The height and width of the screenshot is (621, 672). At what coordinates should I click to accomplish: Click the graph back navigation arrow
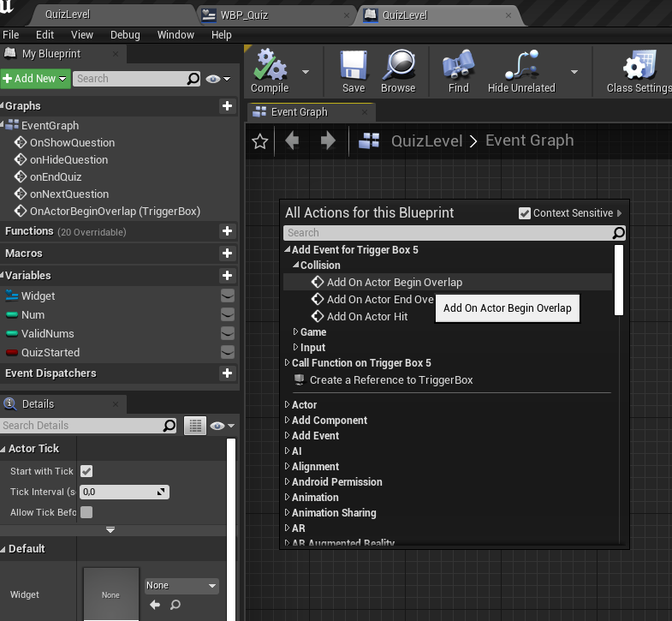tap(293, 141)
